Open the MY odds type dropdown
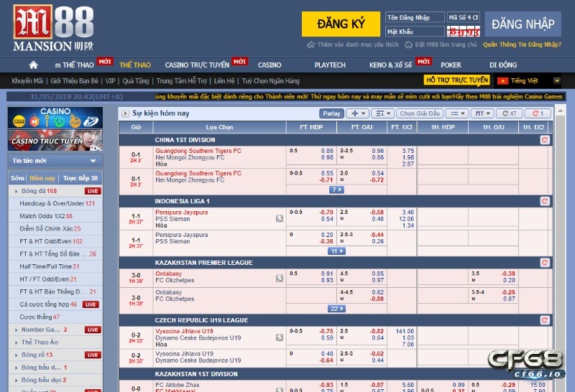 [482, 113]
